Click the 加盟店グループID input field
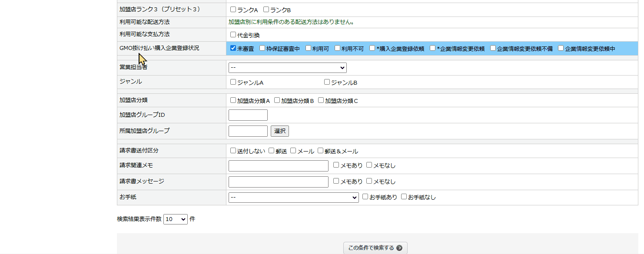The image size is (644, 254). point(248,115)
